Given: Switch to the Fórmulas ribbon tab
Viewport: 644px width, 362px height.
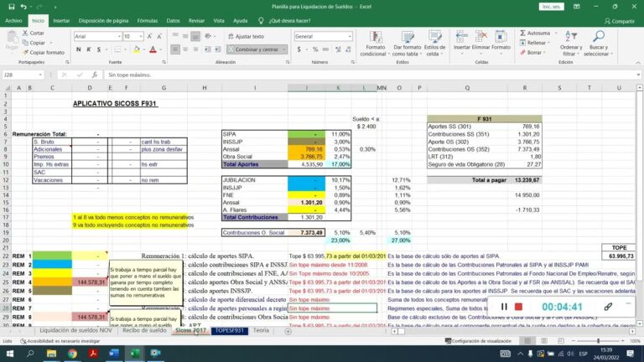Looking at the screenshot, I should (x=147, y=20).
